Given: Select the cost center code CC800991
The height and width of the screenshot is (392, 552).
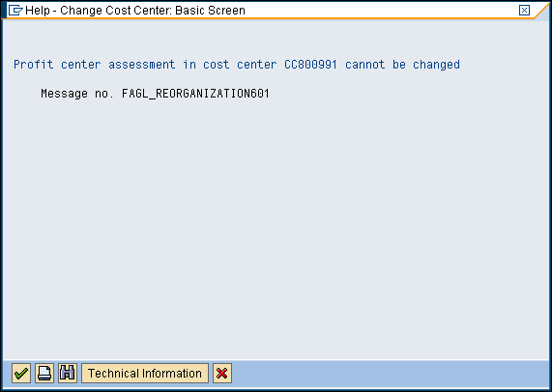Looking at the screenshot, I should pyautogui.click(x=310, y=65).
